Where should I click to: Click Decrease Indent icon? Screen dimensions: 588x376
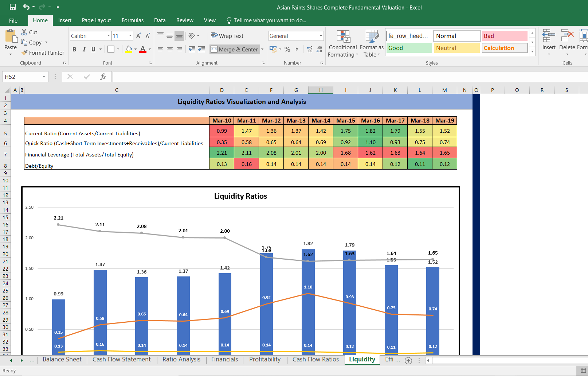click(192, 49)
